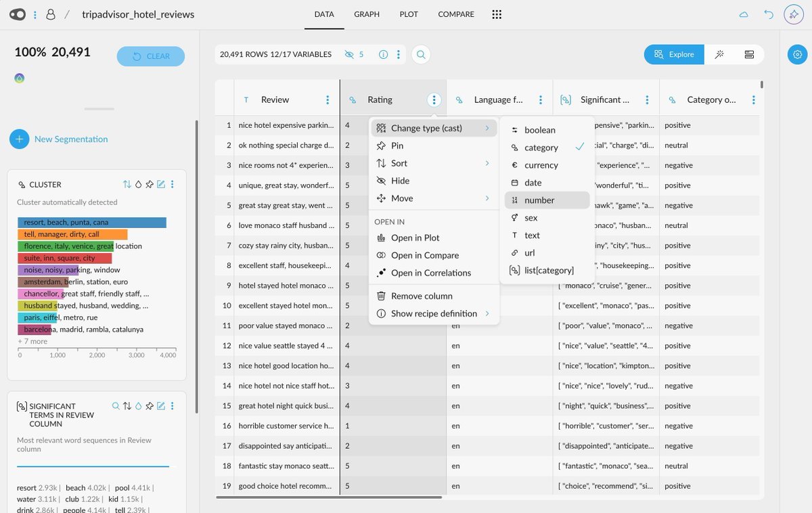The height and width of the screenshot is (513, 812).
Task: Click the cloud save icon
Action: click(744, 14)
